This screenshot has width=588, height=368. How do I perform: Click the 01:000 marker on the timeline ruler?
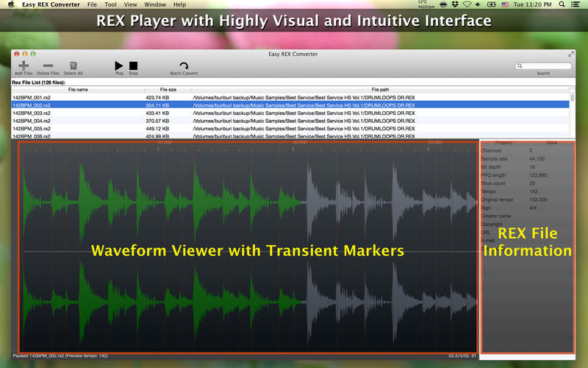point(165,142)
